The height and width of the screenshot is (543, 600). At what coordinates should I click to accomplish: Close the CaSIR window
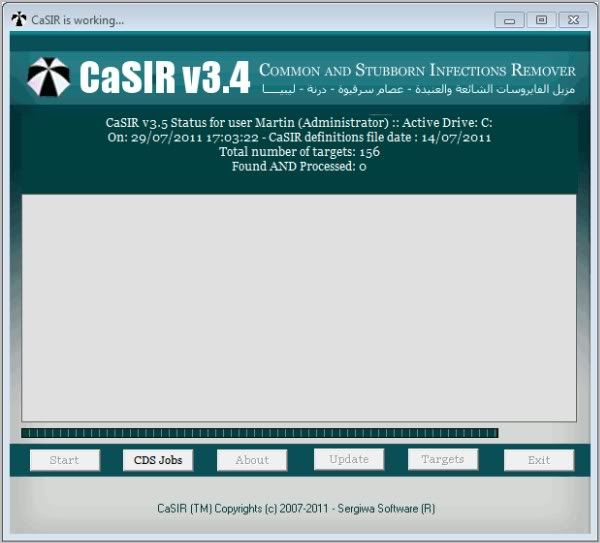(x=573, y=20)
